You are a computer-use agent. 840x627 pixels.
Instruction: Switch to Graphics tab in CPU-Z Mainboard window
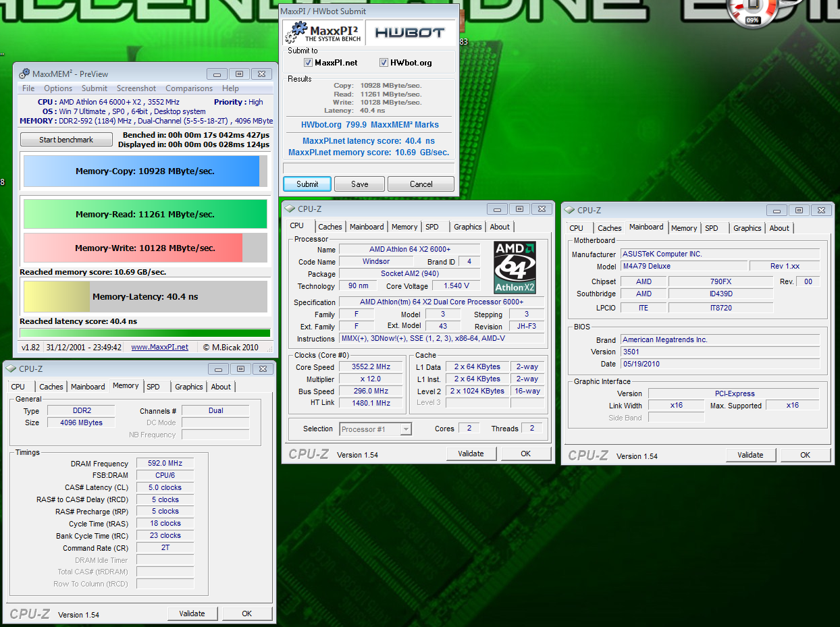point(747,228)
